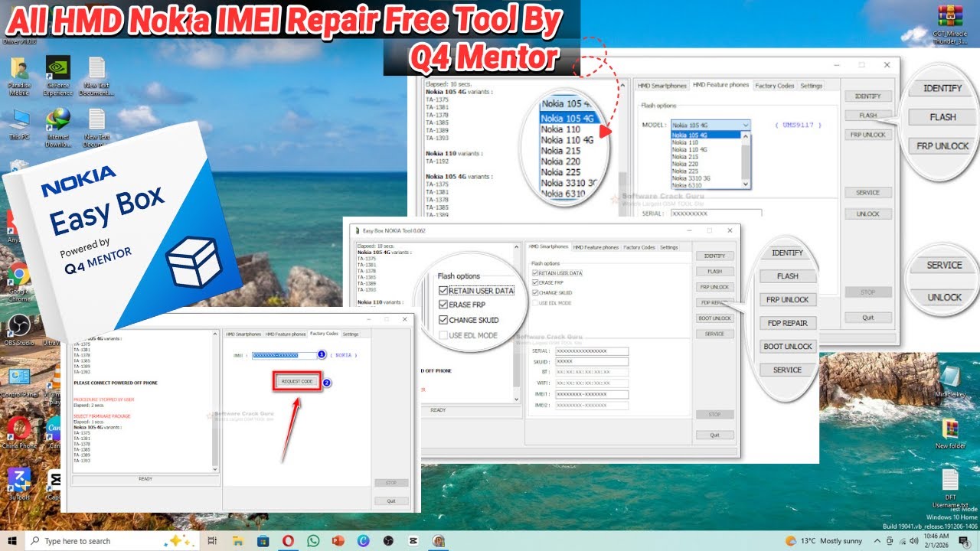This screenshot has height=551, width=980.
Task: Click MODEL dropdown list scrollbar
Action: point(746,160)
